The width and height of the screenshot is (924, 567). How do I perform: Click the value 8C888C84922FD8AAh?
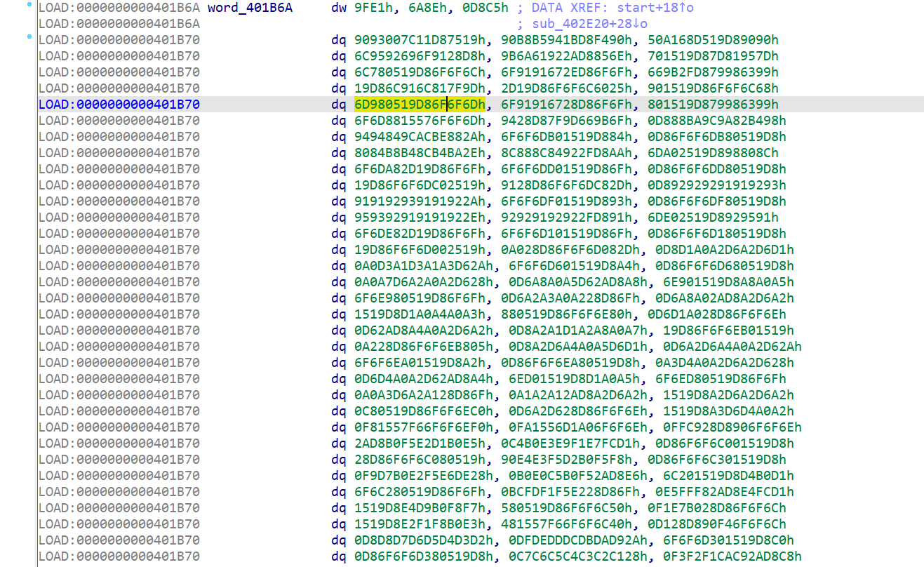pyautogui.click(x=566, y=153)
